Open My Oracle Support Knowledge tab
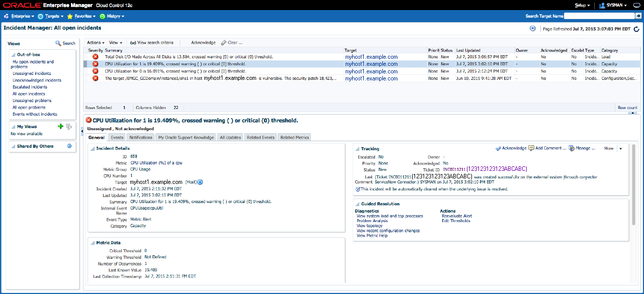The height and width of the screenshot is (294, 644). coord(186,137)
